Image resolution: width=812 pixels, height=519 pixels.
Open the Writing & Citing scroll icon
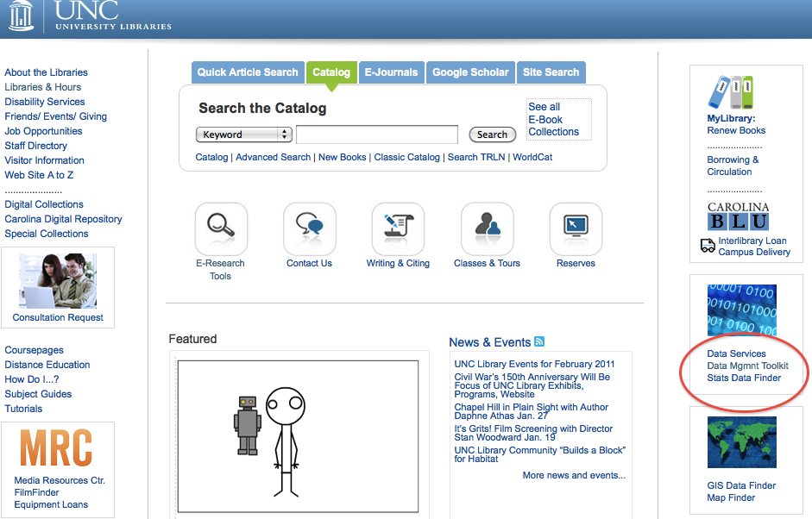(398, 228)
